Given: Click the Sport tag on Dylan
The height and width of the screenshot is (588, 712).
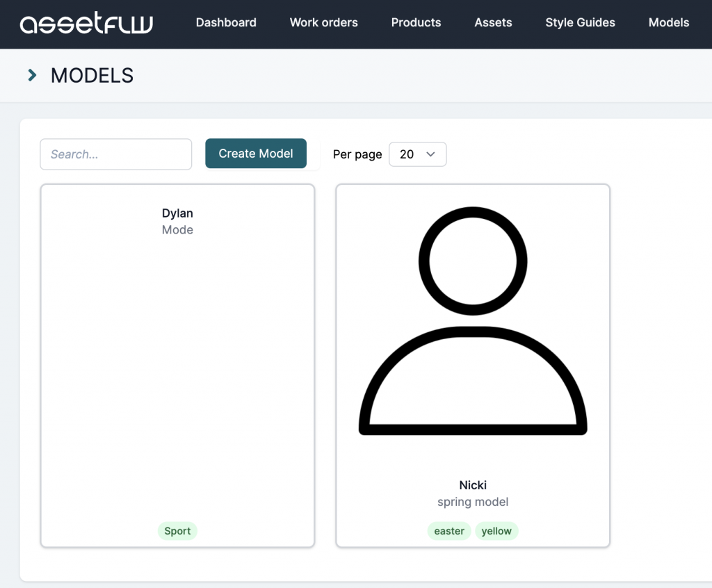Looking at the screenshot, I should tap(177, 531).
